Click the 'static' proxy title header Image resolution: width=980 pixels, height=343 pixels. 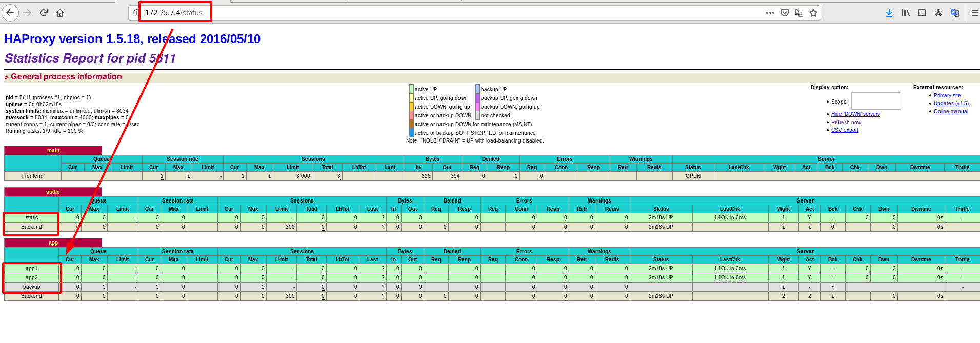(53, 192)
